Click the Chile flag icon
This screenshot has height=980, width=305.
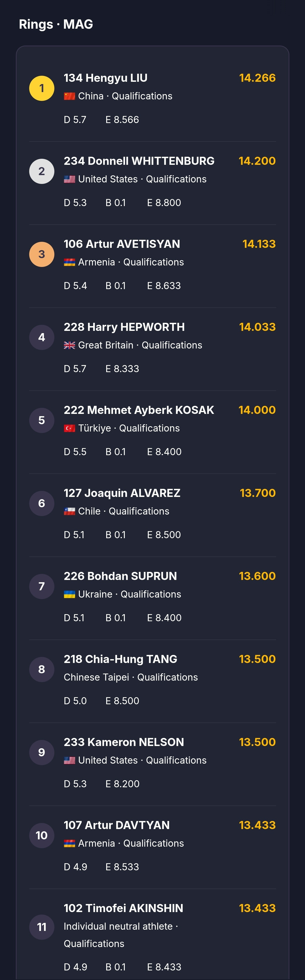(69, 511)
